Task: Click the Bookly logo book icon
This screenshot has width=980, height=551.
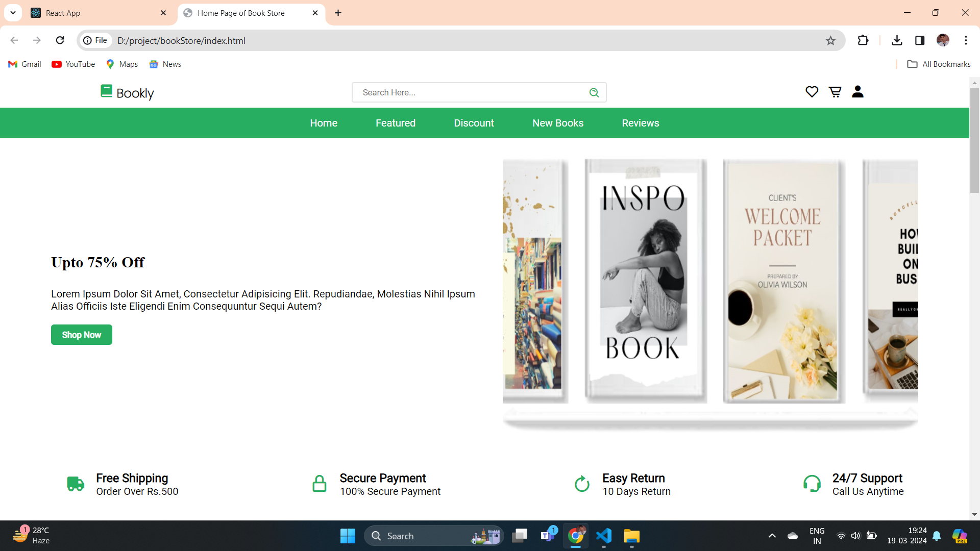Action: pyautogui.click(x=106, y=91)
